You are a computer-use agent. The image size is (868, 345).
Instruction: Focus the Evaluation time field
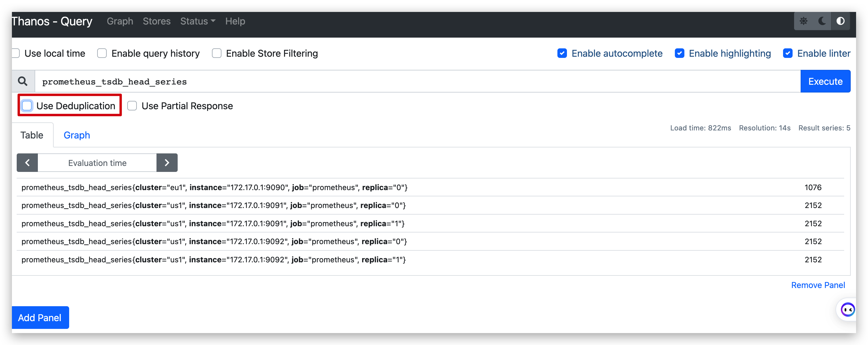(97, 163)
